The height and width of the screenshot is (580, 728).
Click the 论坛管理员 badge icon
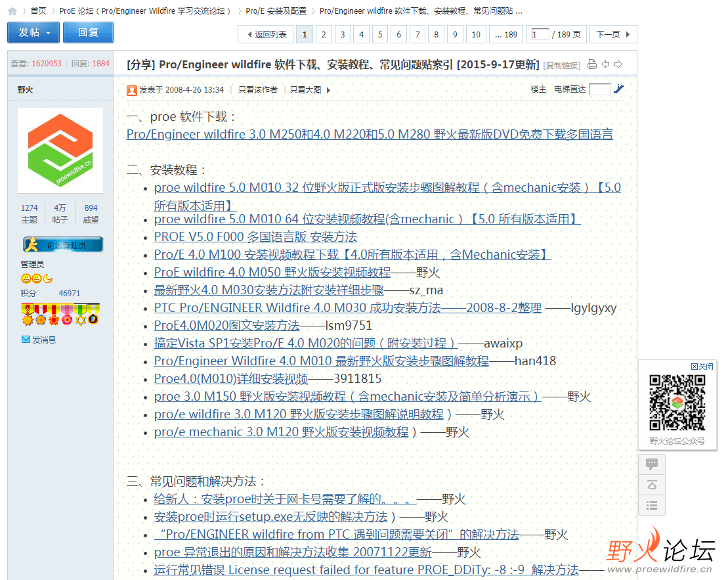(x=62, y=244)
